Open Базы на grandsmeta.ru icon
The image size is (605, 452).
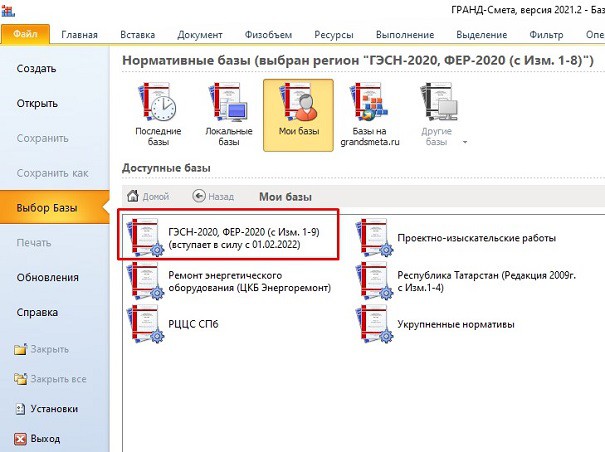click(x=369, y=102)
